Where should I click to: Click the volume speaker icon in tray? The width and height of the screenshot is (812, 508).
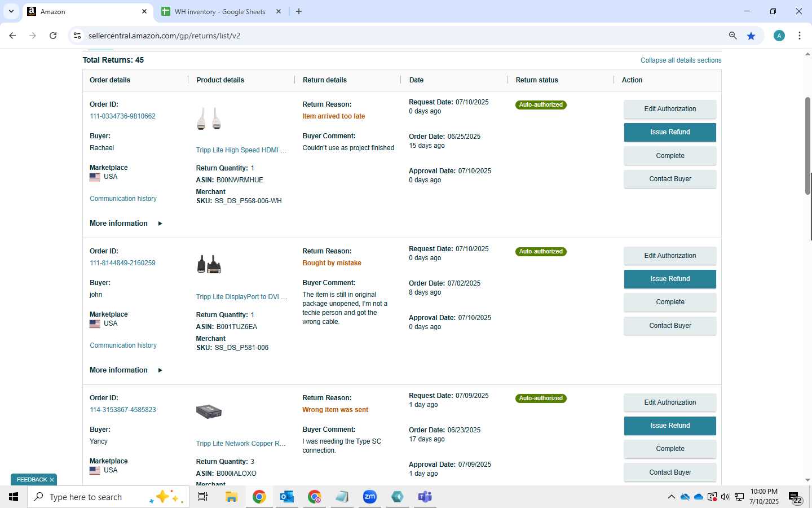pyautogui.click(x=725, y=497)
